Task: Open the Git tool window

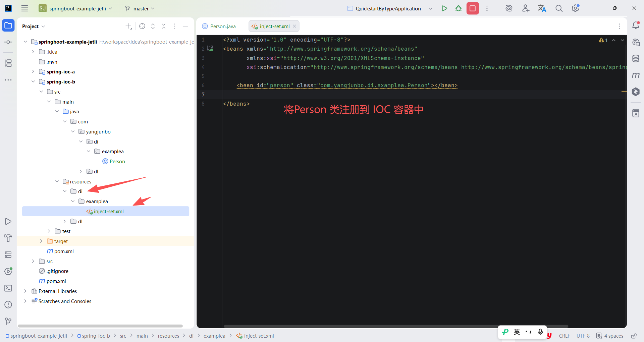Action: [x=8, y=321]
